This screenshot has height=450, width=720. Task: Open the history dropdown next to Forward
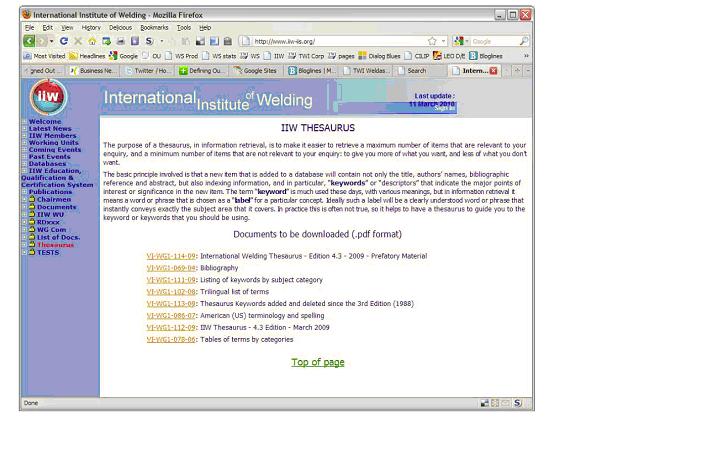point(51,41)
